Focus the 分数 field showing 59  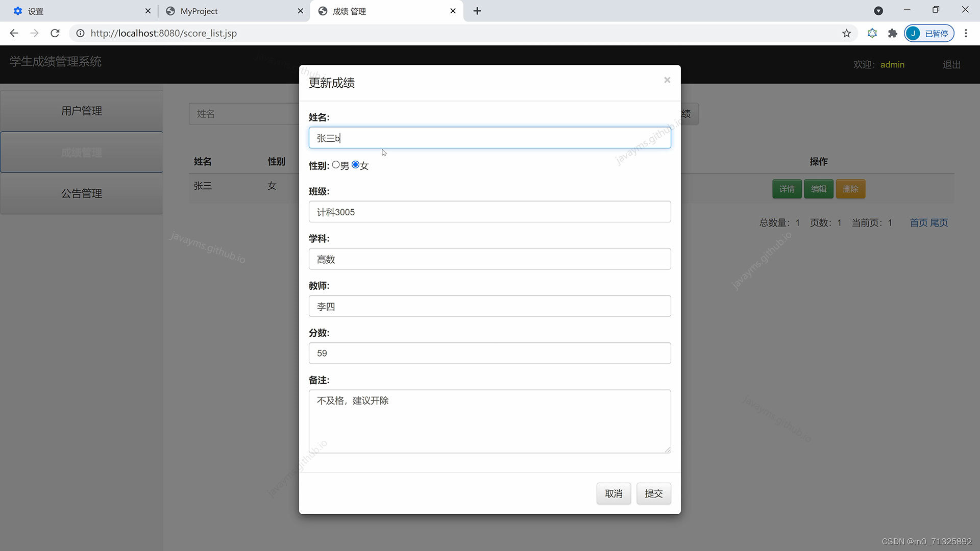pos(489,353)
